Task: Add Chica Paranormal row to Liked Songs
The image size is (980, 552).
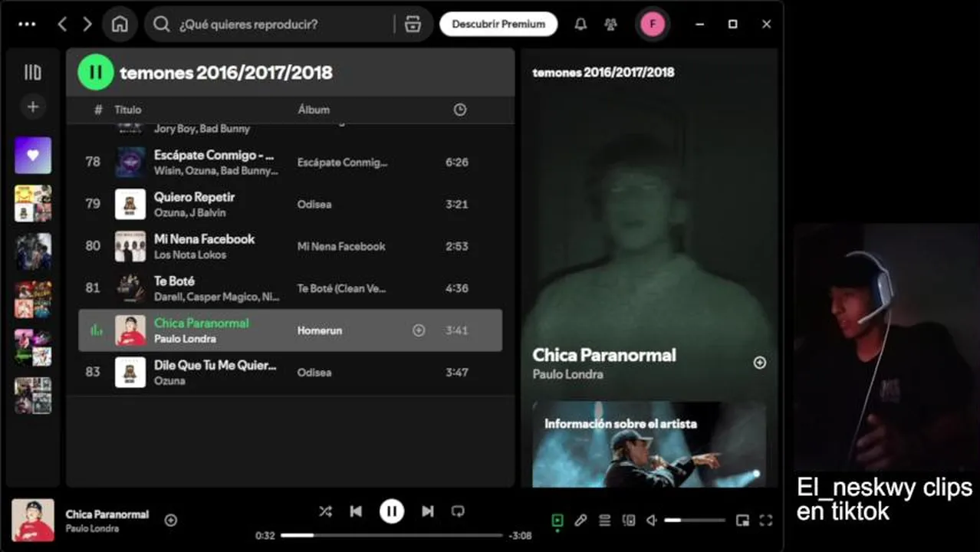Action: 419,330
